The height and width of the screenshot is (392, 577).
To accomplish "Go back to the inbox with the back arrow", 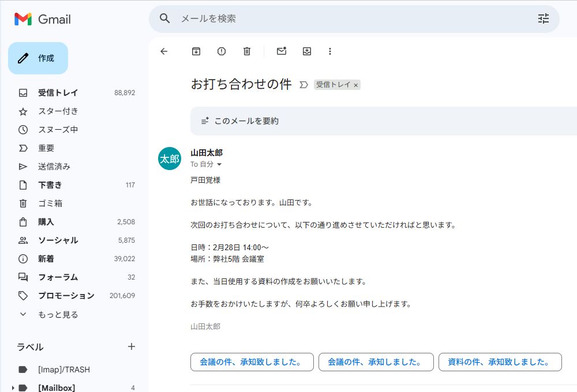I will 164,51.
